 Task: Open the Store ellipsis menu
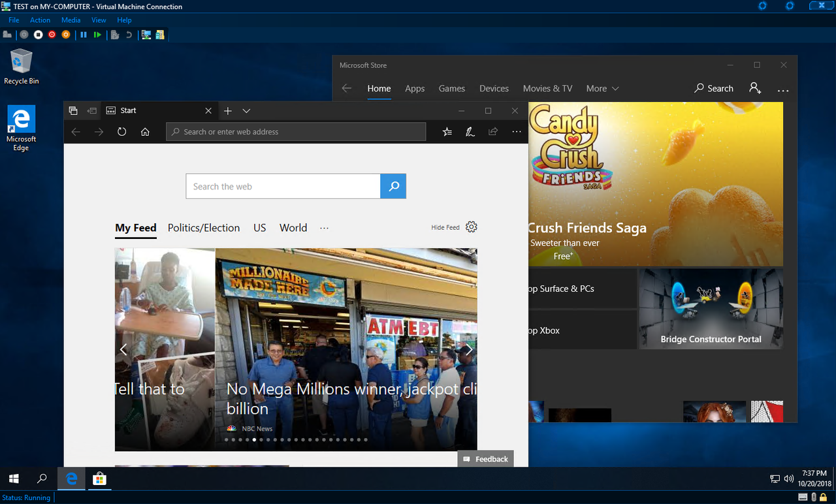(x=783, y=90)
